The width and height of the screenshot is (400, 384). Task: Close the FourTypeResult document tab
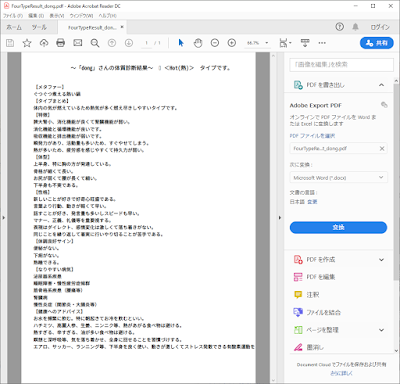click(x=122, y=27)
